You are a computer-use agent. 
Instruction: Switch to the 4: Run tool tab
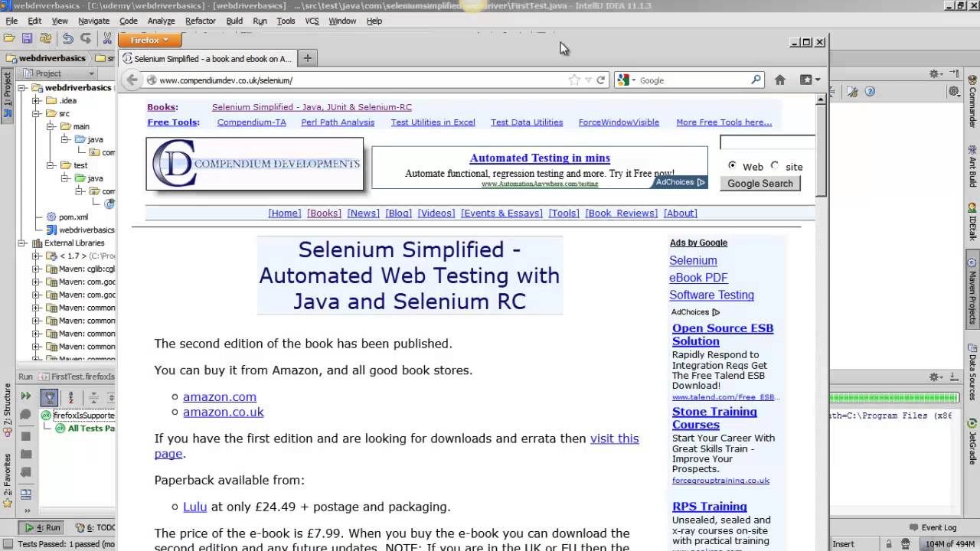[x=42, y=527]
